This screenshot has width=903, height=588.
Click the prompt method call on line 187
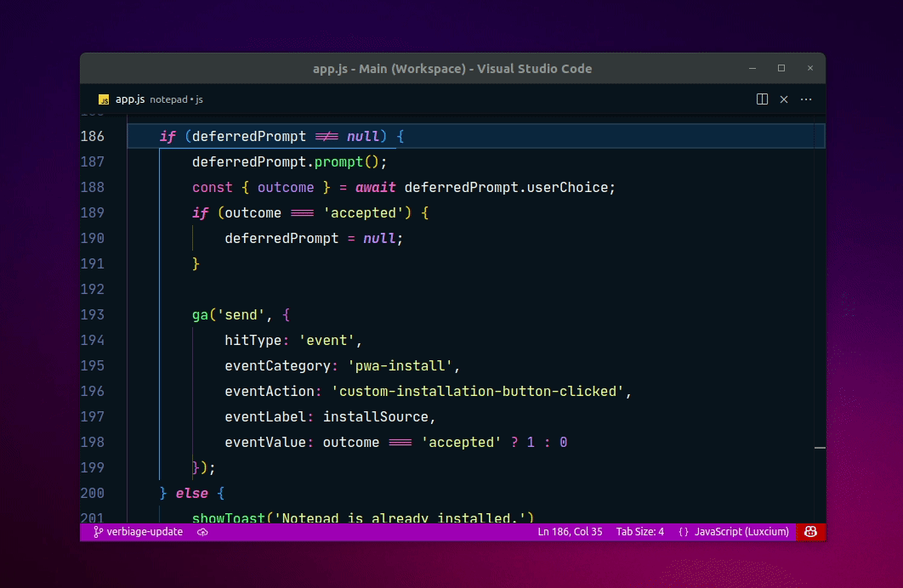(x=338, y=162)
